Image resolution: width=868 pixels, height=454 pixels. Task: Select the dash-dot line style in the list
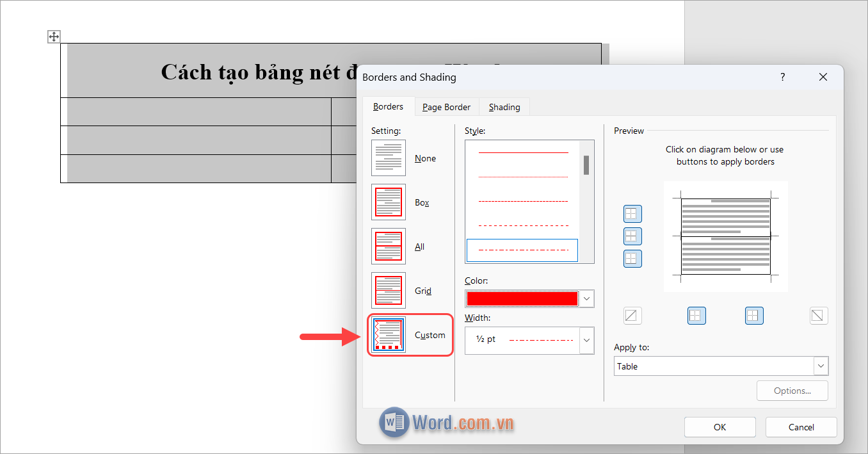(522, 250)
